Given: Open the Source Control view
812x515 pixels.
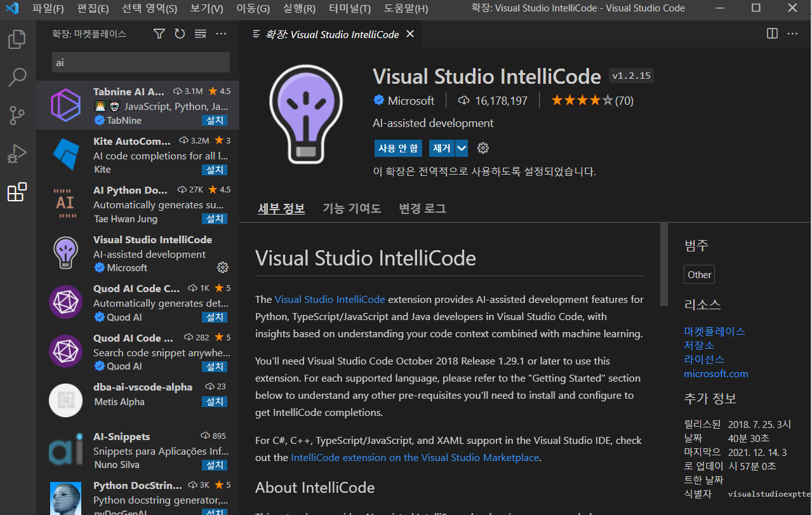Looking at the screenshot, I should click(x=17, y=116).
